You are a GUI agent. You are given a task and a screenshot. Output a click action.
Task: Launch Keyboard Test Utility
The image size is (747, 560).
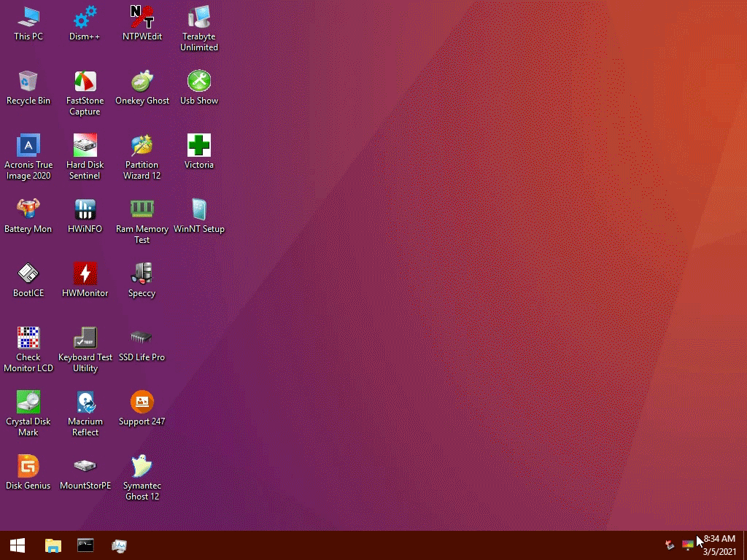[85, 349]
